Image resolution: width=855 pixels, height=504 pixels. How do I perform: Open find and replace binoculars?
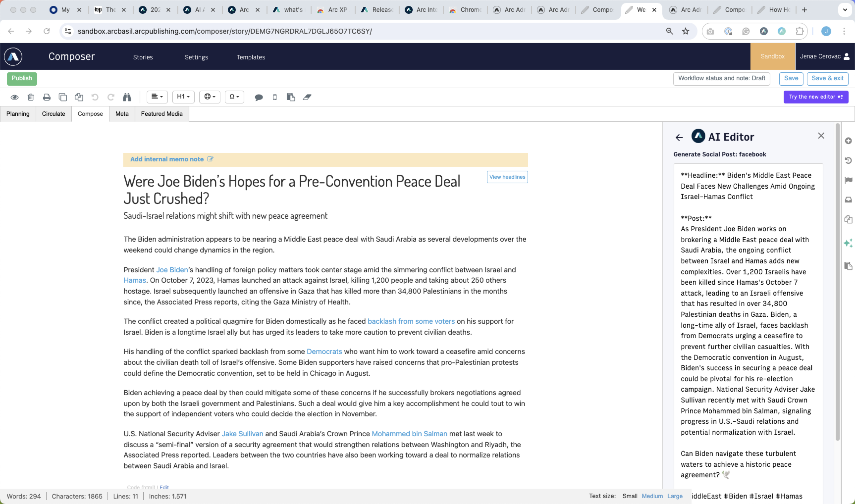[x=127, y=97]
